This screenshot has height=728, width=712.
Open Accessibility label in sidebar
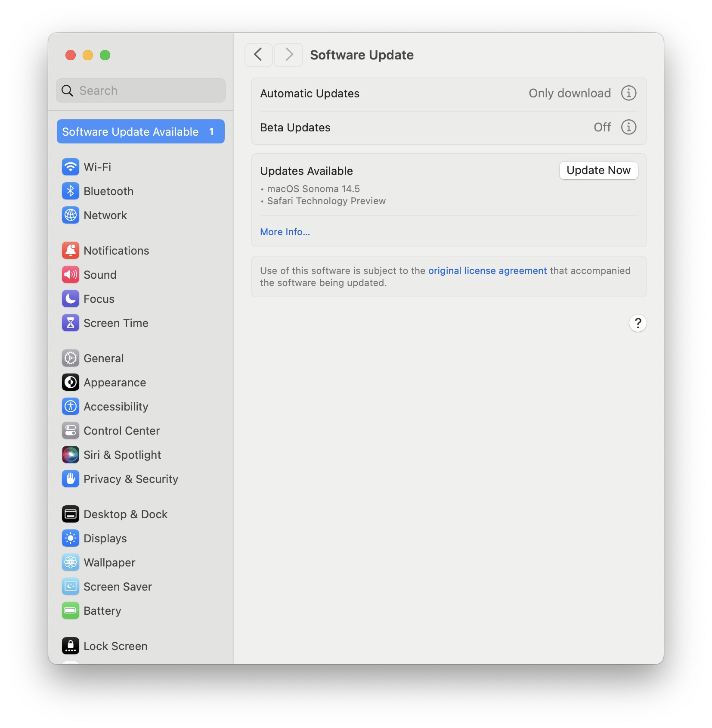click(x=116, y=407)
